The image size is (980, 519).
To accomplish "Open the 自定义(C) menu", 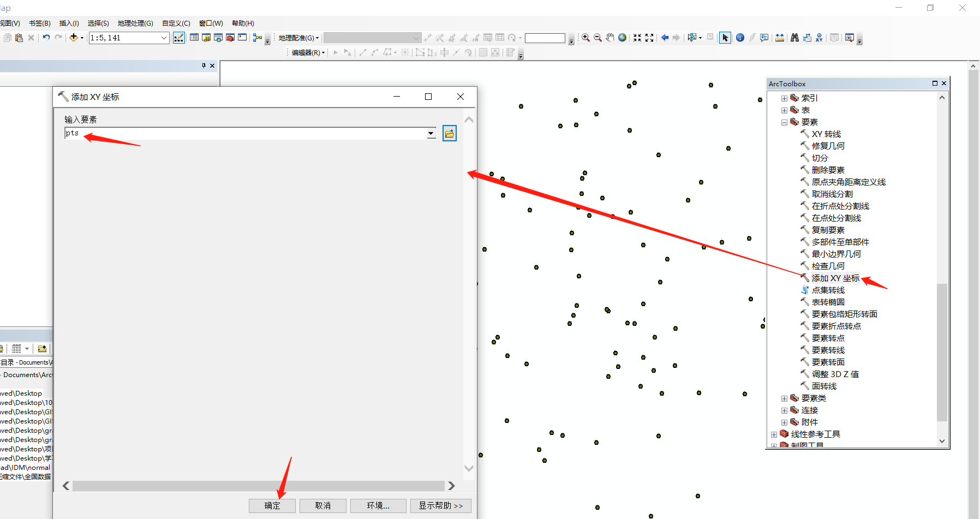I will 176,23.
